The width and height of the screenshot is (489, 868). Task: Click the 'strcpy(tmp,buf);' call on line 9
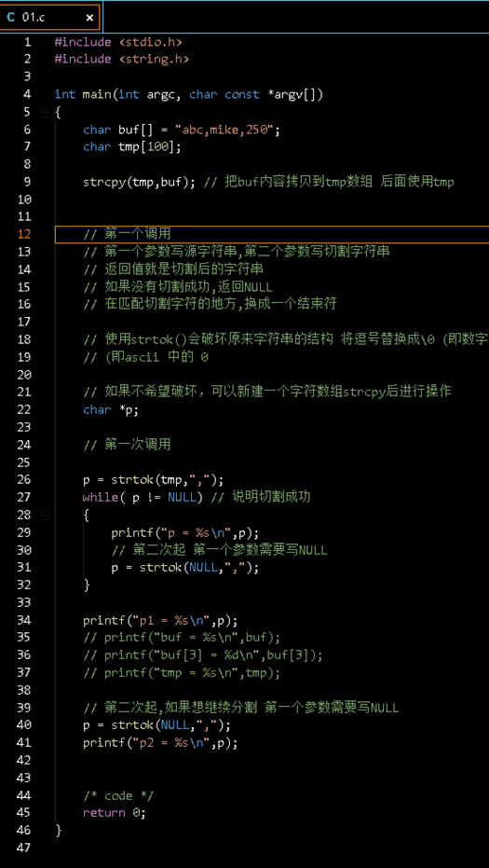click(140, 182)
